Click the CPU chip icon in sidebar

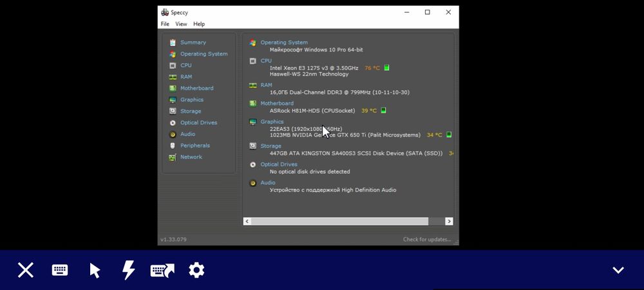pyautogui.click(x=173, y=65)
